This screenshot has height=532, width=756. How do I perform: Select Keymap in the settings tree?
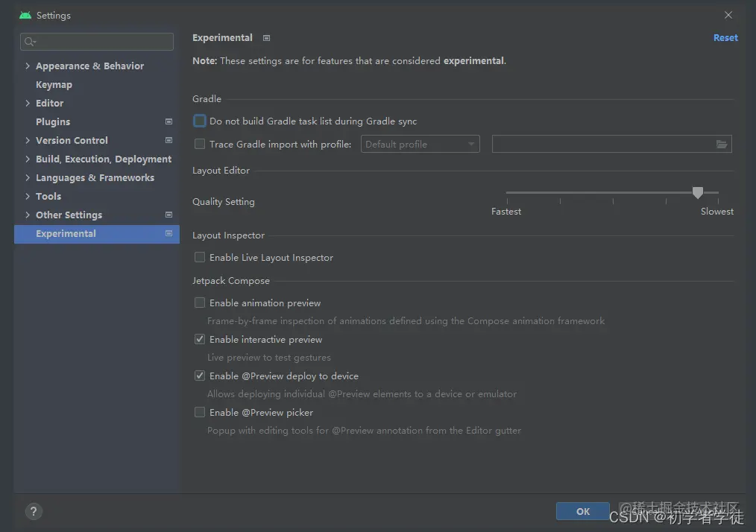[54, 85]
